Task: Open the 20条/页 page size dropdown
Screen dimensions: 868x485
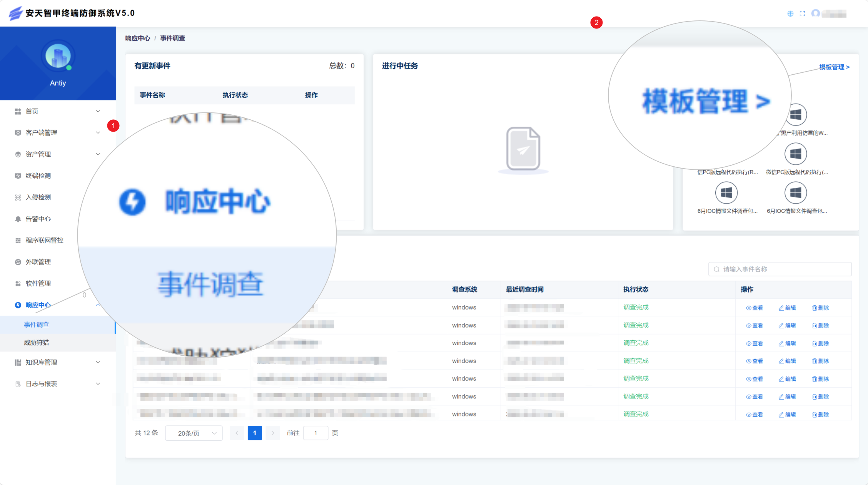Action: [x=194, y=433]
